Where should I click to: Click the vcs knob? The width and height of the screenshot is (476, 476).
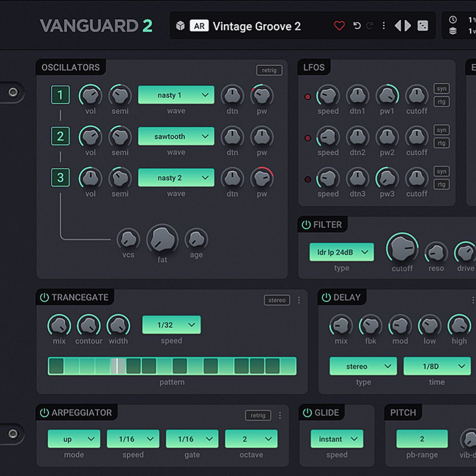128,239
